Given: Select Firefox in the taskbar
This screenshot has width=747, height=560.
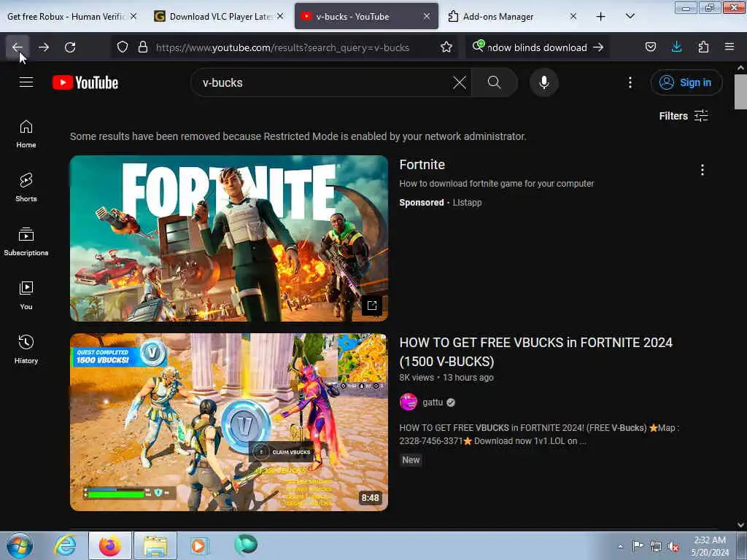Looking at the screenshot, I should pyautogui.click(x=110, y=545).
